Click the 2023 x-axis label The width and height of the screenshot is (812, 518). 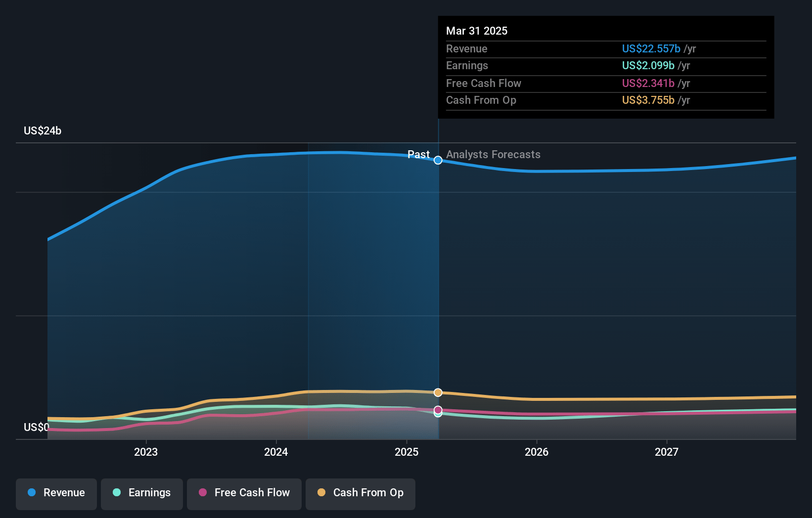pos(146,452)
